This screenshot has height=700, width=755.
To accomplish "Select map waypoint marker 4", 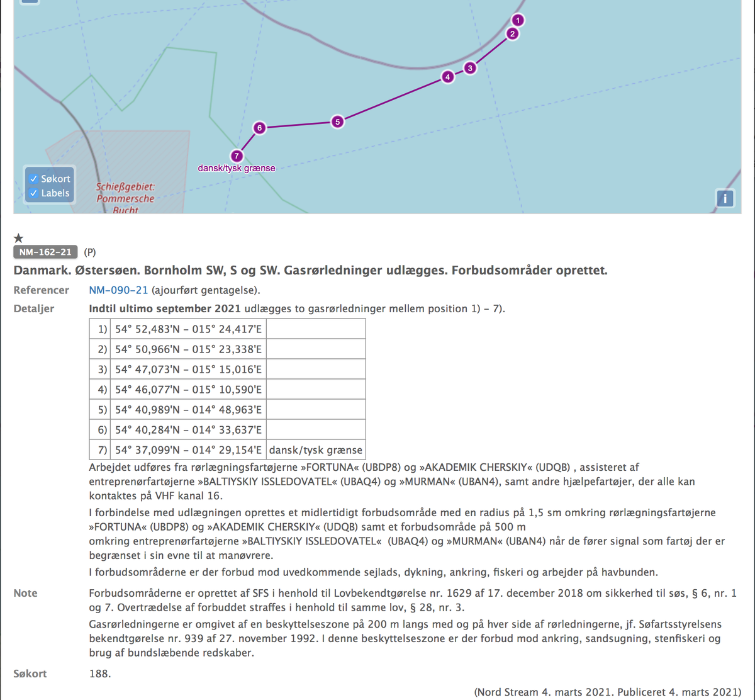I will pos(447,77).
